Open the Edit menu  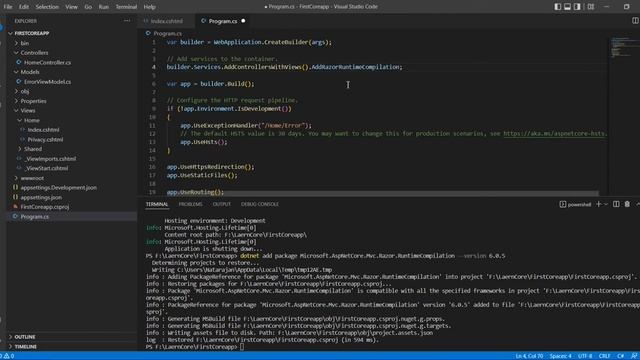coord(24,7)
